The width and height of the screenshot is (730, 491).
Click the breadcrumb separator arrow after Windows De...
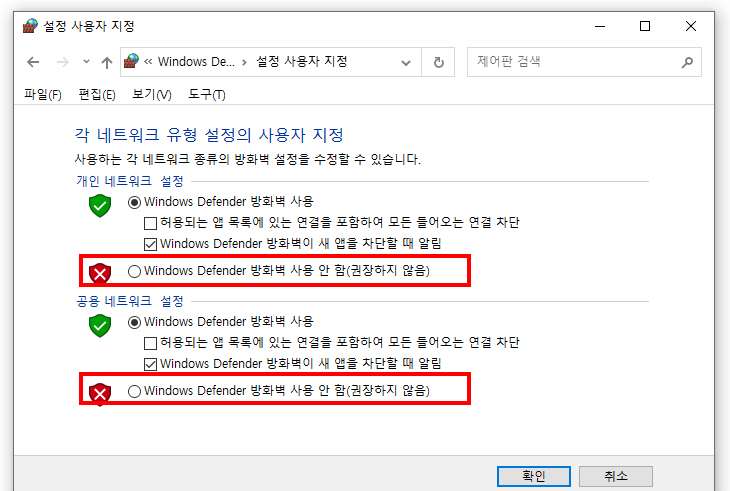click(x=244, y=62)
